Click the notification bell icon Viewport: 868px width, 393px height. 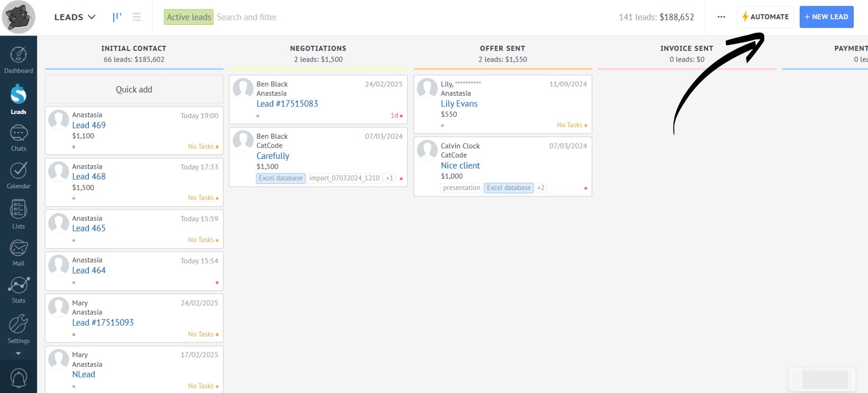(18, 378)
